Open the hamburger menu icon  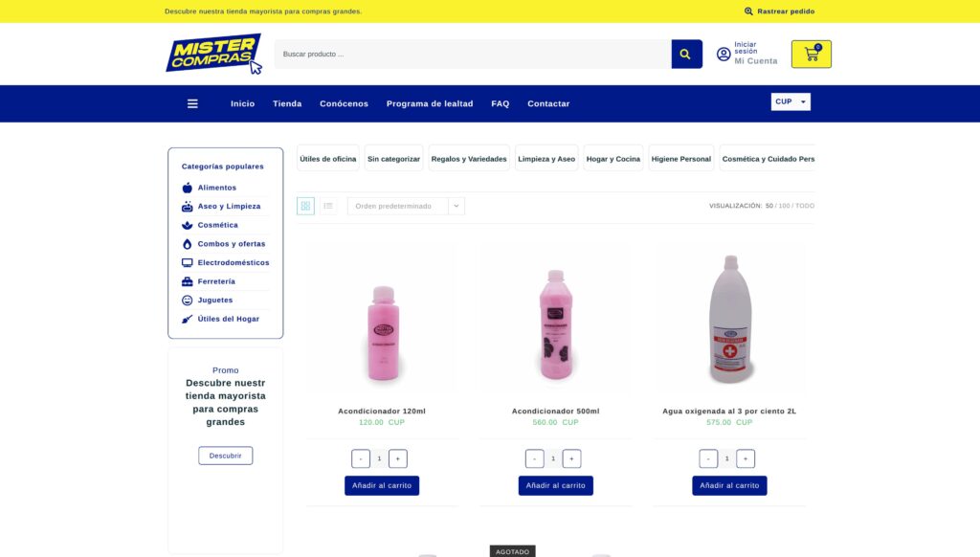pyautogui.click(x=192, y=103)
